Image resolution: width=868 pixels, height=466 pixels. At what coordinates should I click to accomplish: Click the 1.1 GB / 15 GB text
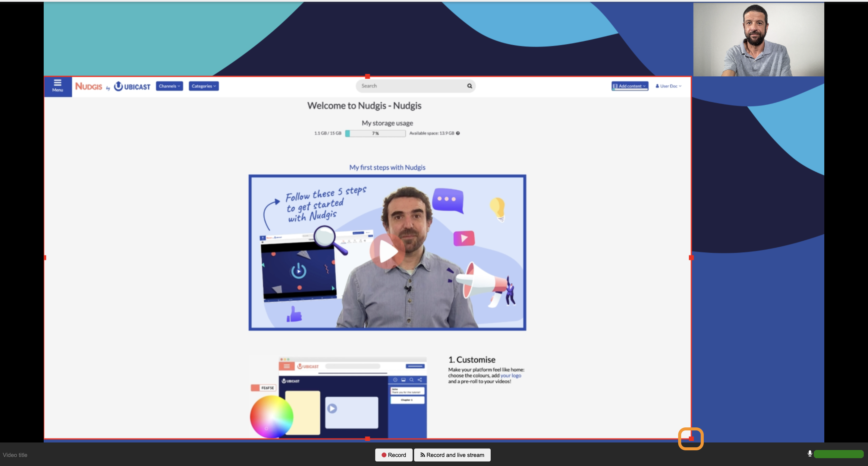[328, 133]
